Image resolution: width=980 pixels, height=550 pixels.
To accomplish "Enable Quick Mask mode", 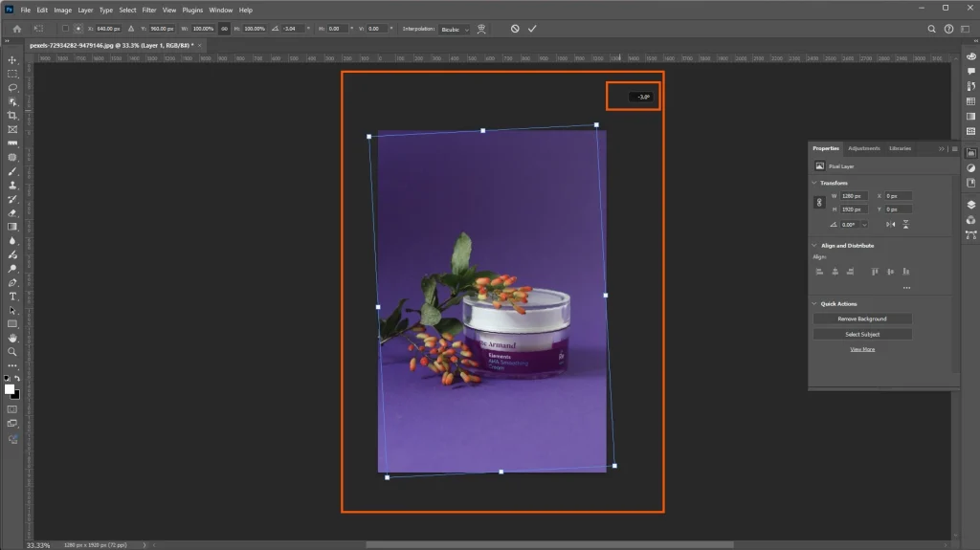I will 11,409.
